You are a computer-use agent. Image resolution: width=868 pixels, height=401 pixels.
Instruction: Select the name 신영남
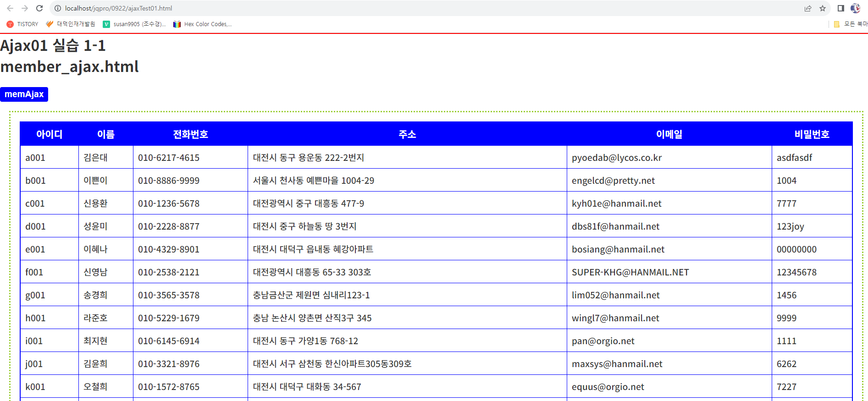(x=95, y=272)
